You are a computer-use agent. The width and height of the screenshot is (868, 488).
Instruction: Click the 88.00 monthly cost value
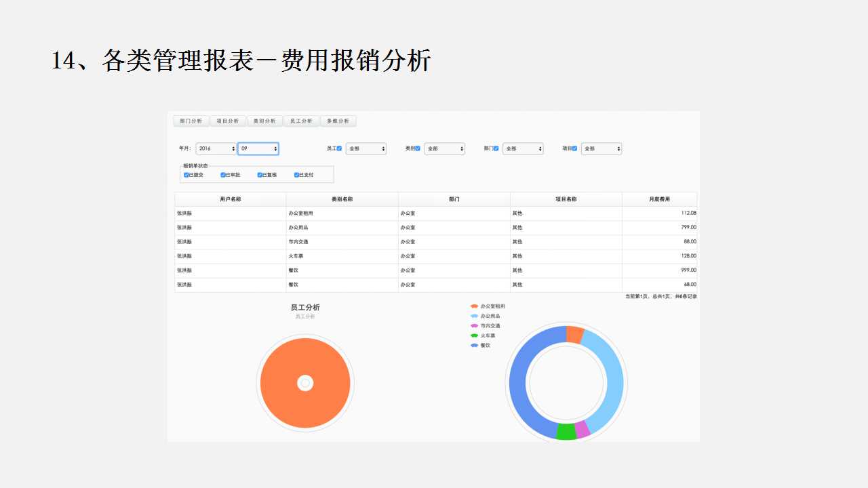(690, 242)
